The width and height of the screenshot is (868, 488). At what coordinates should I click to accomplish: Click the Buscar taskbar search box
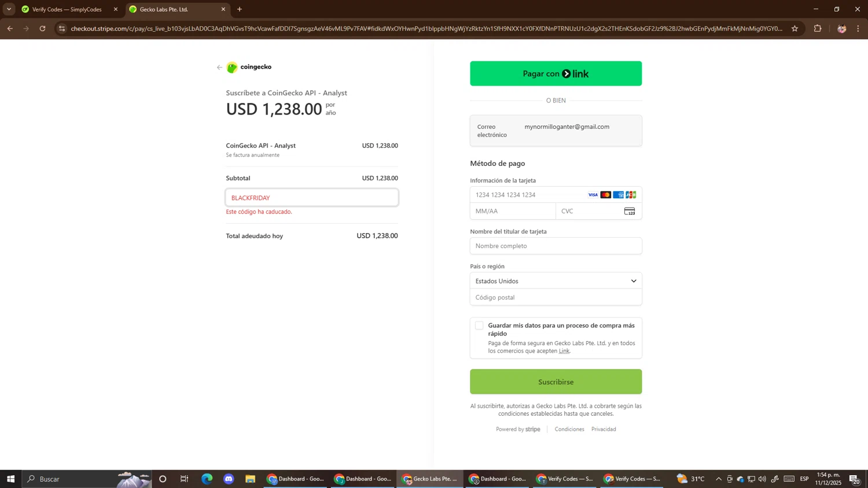pyautogui.click(x=87, y=479)
